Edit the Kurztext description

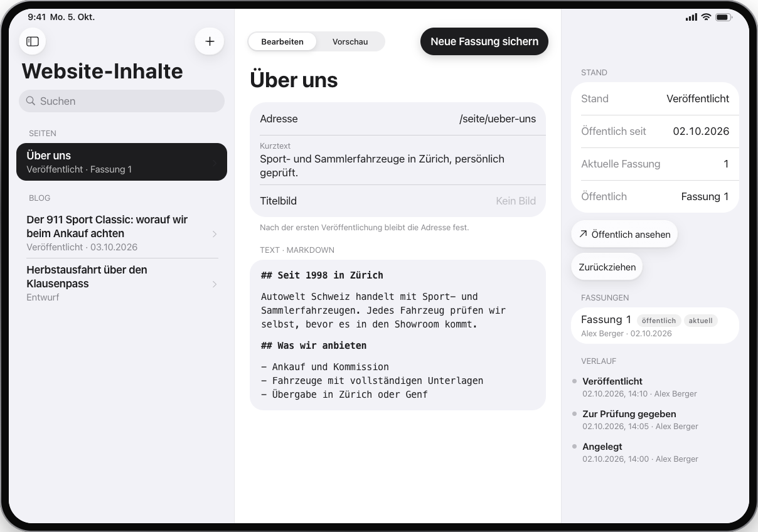point(398,160)
